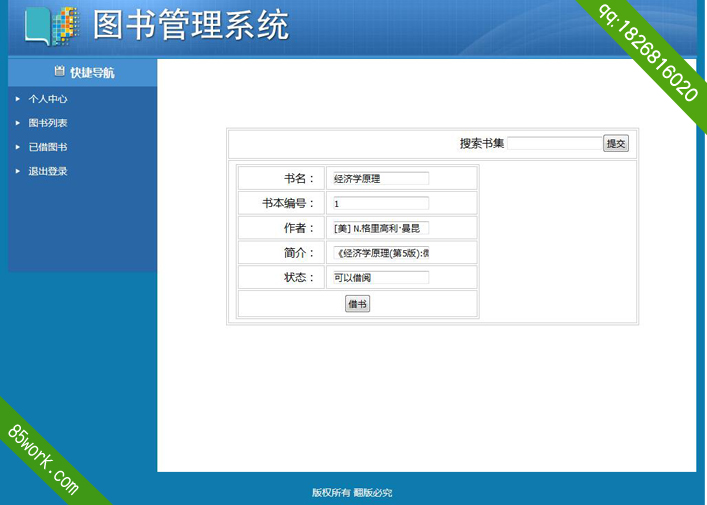Viewport: 707px width, 505px height.
Task: Click the 搜索书集 label
Action: (x=482, y=143)
